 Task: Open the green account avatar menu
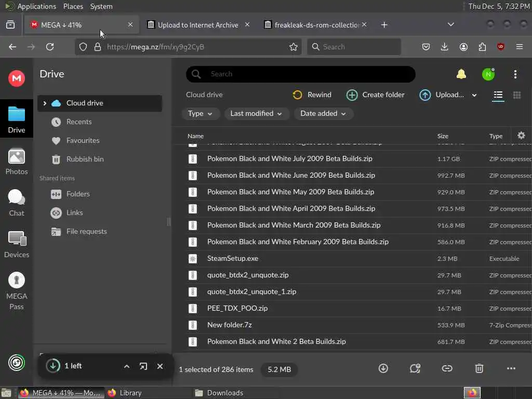[x=488, y=74]
